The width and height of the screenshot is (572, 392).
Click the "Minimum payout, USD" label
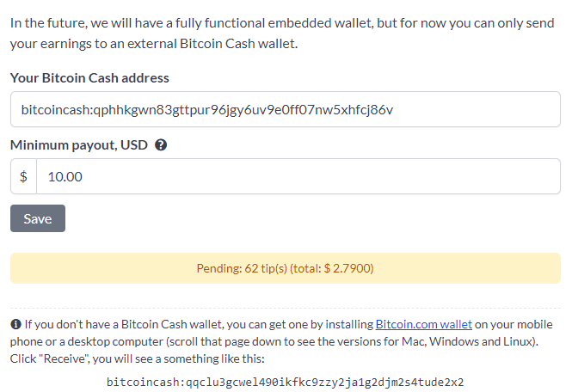(79, 145)
